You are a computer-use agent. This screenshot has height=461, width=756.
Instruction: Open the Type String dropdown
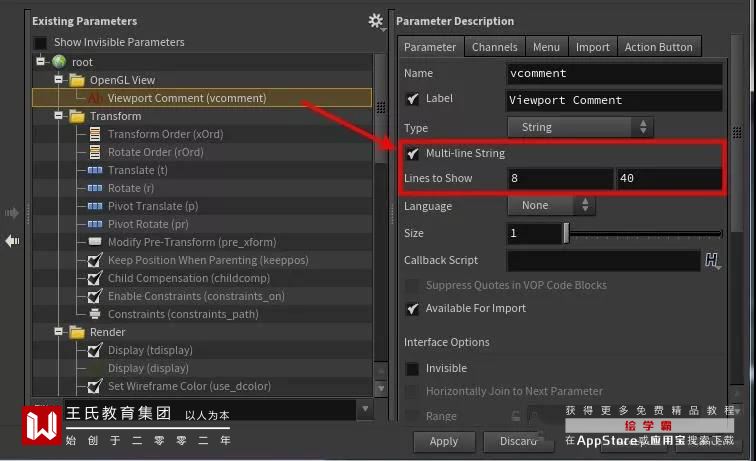[580, 127]
